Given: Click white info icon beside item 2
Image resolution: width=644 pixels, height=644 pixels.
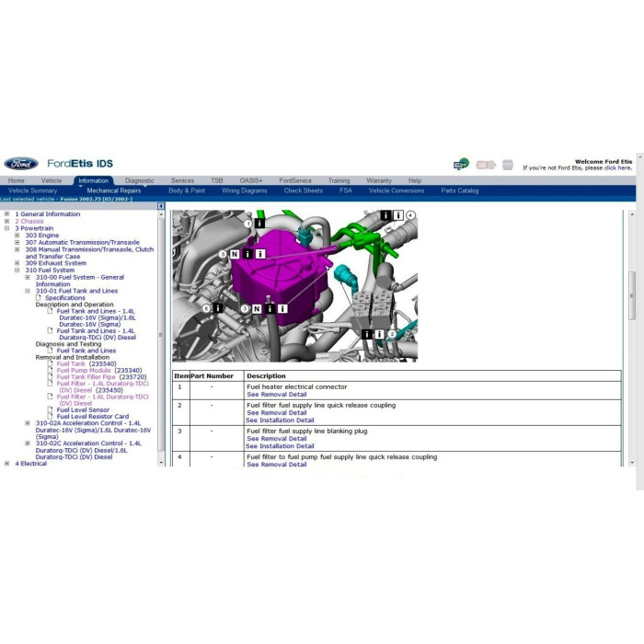Looking at the screenshot, I should (379, 334).
